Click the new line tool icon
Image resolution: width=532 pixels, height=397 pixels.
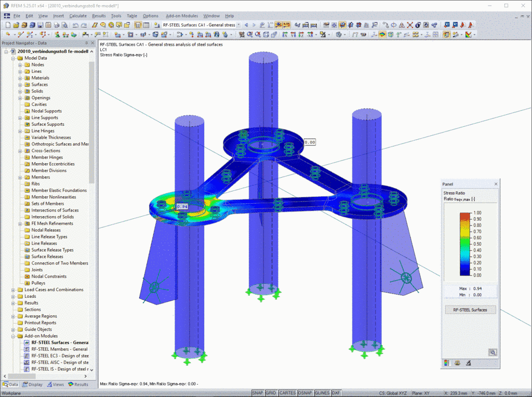(x=21, y=35)
